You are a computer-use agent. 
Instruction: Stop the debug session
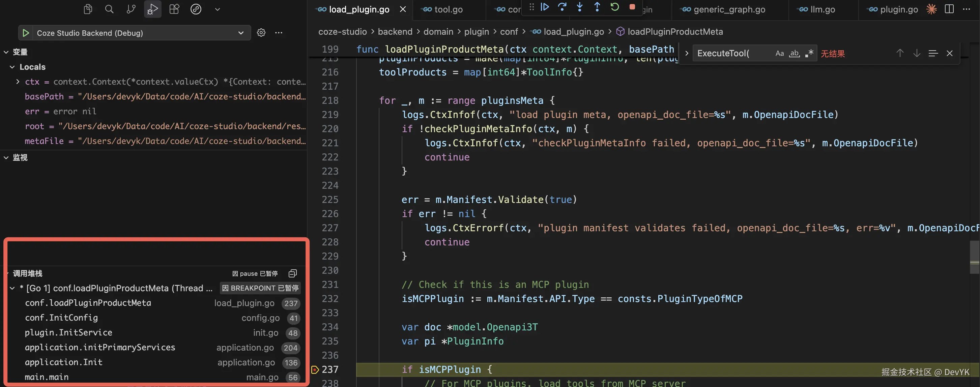632,7
